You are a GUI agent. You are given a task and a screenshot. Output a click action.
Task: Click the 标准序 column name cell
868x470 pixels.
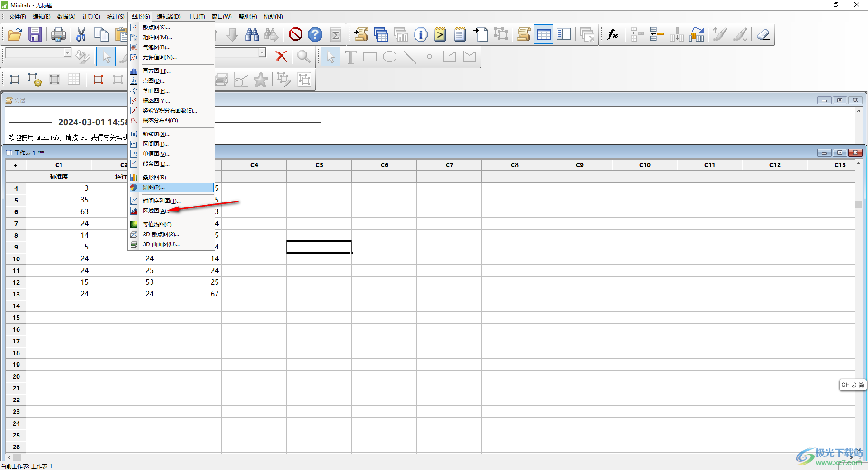(x=59, y=176)
